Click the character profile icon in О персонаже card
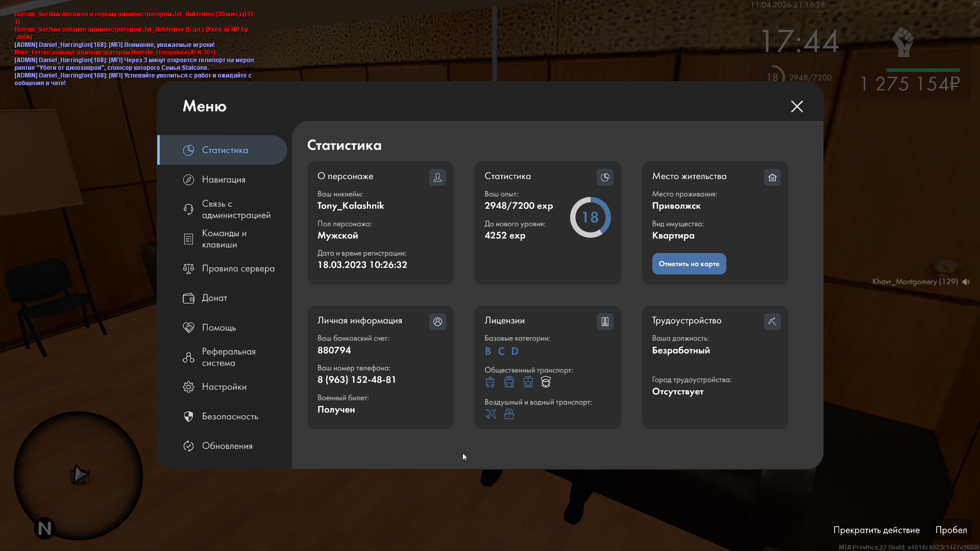This screenshot has height=551, width=980. [x=437, y=177]
